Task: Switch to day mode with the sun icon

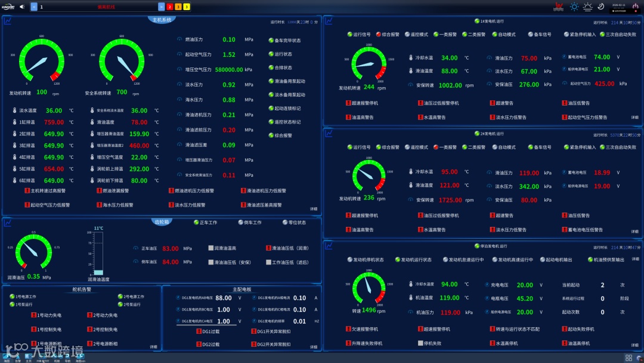Action: click(574, 7)
